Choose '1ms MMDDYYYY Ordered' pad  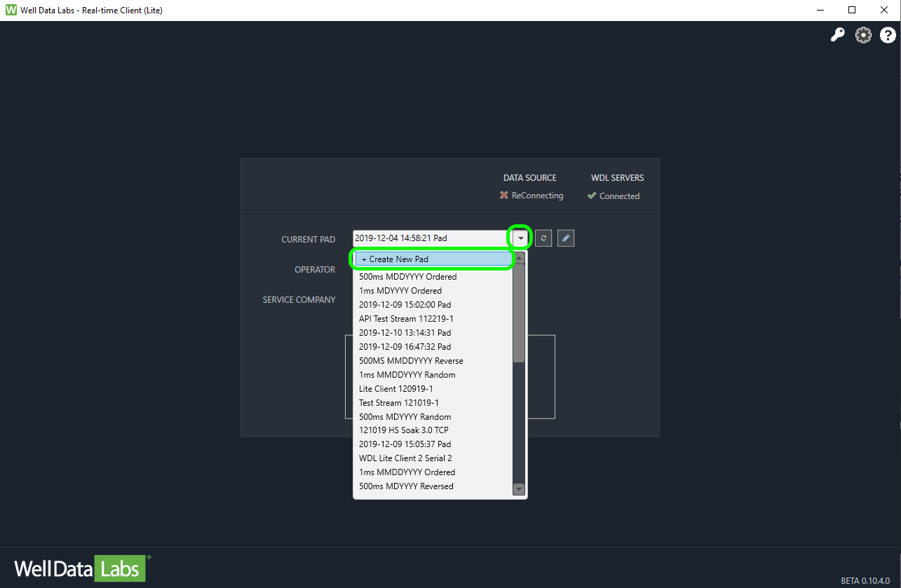(x=433, y=472)
